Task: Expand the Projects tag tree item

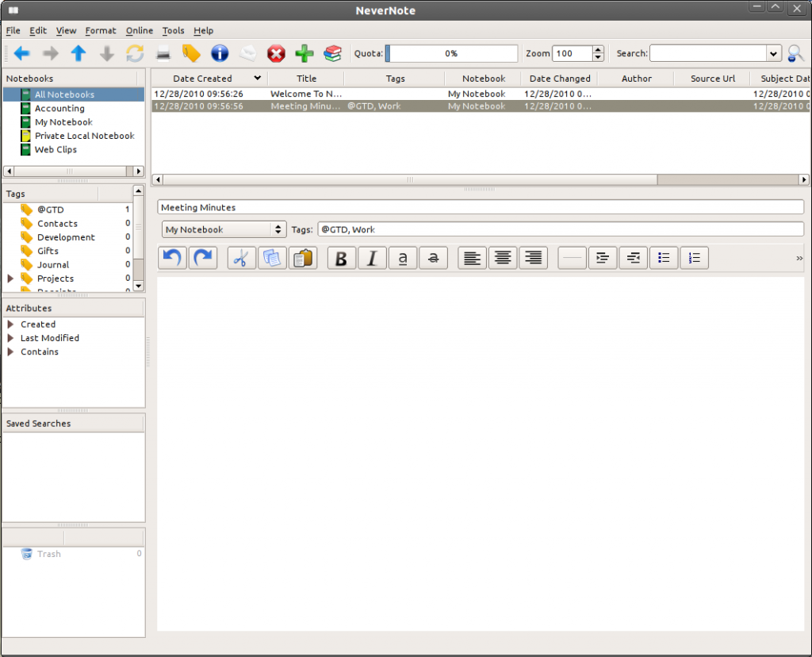Action: pos(10,278)
